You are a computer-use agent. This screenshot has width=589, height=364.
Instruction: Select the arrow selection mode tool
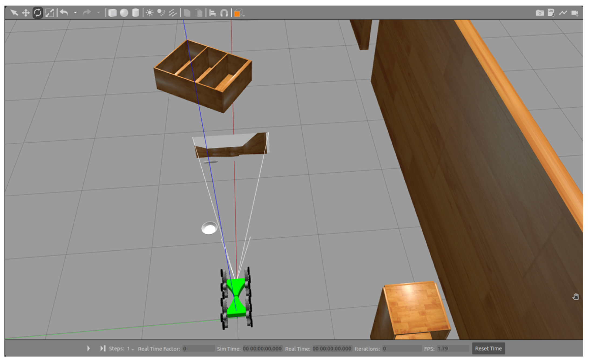pyautogui.click(x=14, y=13)
